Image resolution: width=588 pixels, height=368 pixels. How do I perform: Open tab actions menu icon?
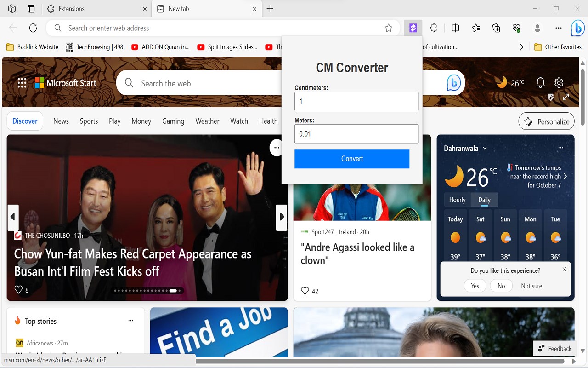pyautogui.click(x=31, y=9)
